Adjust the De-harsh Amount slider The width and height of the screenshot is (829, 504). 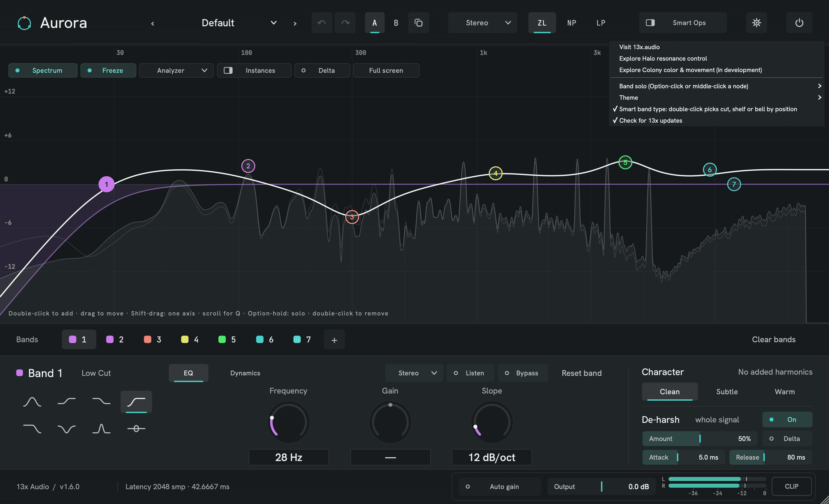click(x=700, y=438)
